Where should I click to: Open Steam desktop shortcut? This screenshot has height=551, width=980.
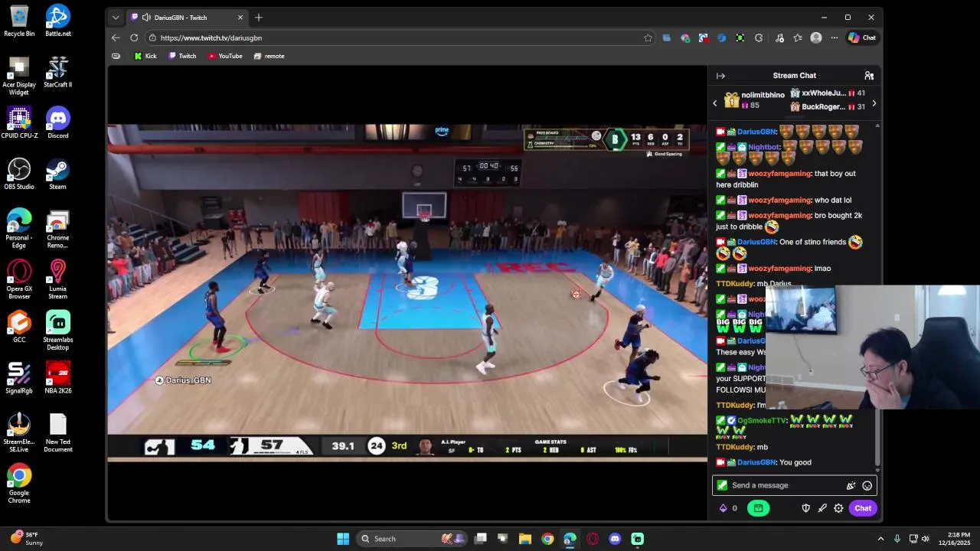point(58,174)
